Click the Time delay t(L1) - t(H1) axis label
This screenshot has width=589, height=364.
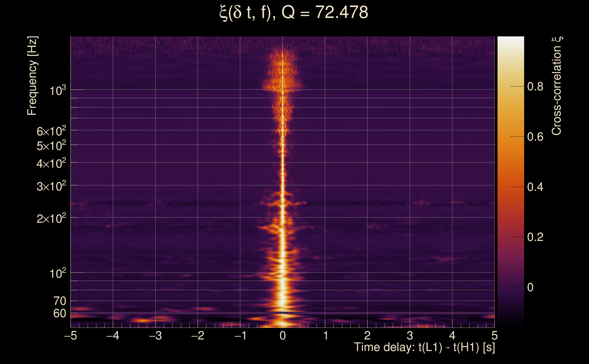tap(424, 347)
